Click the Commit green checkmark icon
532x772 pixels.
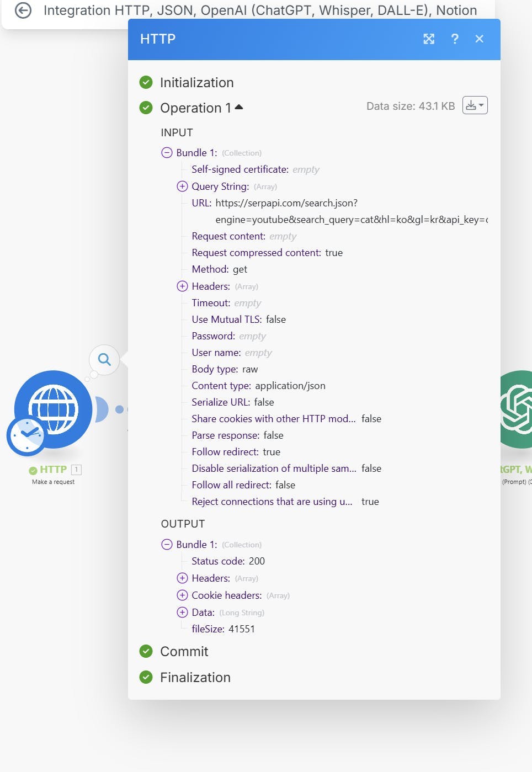146,651
